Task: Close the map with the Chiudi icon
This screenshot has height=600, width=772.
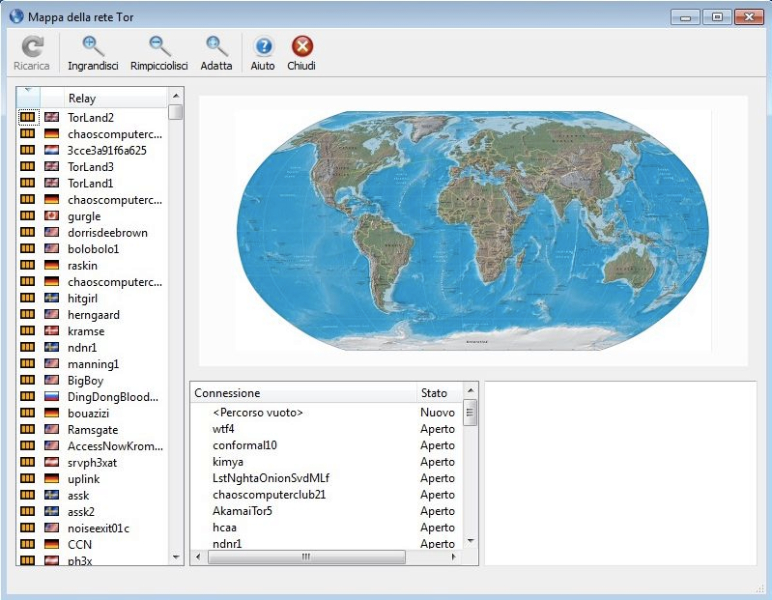Action: coord(301,46)
